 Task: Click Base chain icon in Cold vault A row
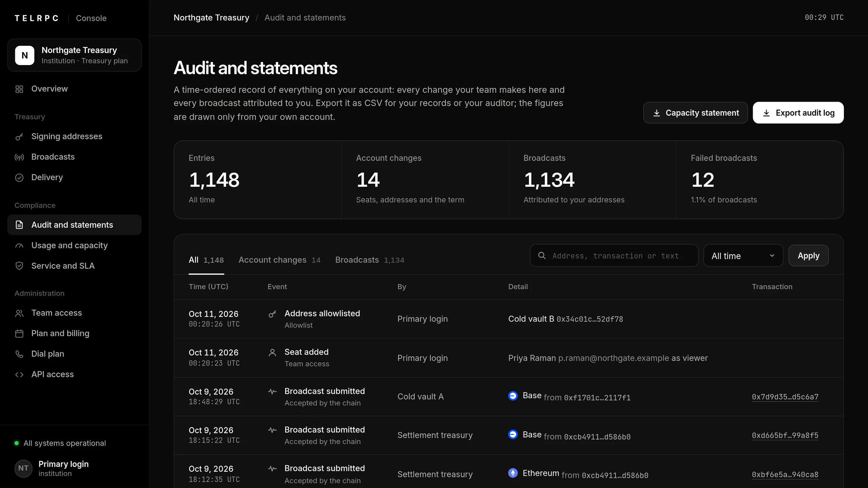click(x=513, y=395)
